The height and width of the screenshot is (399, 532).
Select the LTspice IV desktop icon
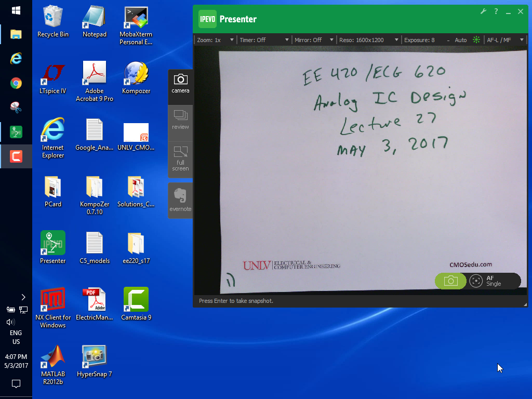pyautogui.click(x=52, y=78)
